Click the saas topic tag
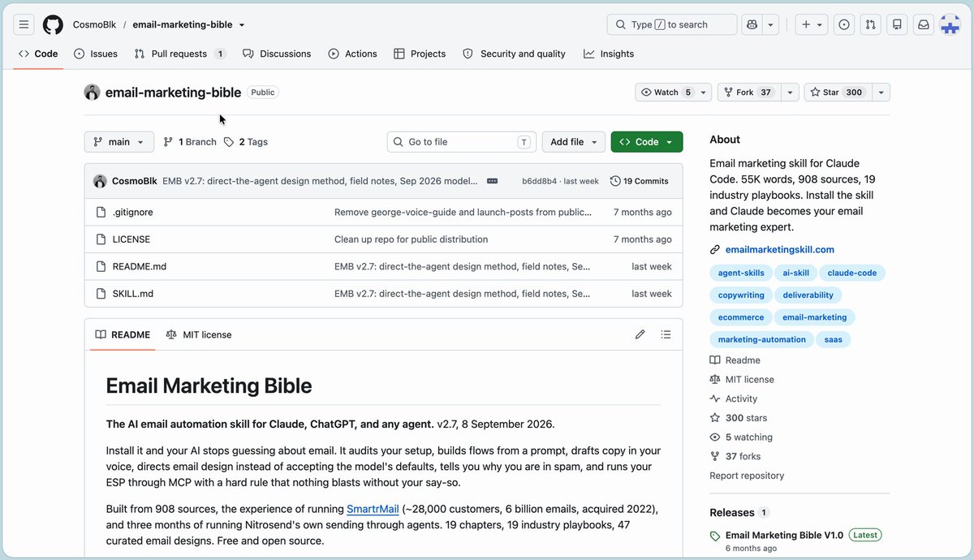 click(x=834, y=339)
